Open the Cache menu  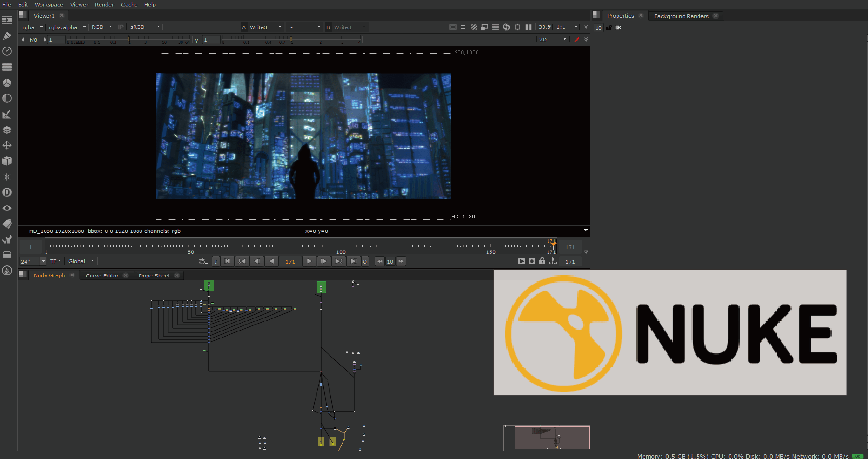129,4
